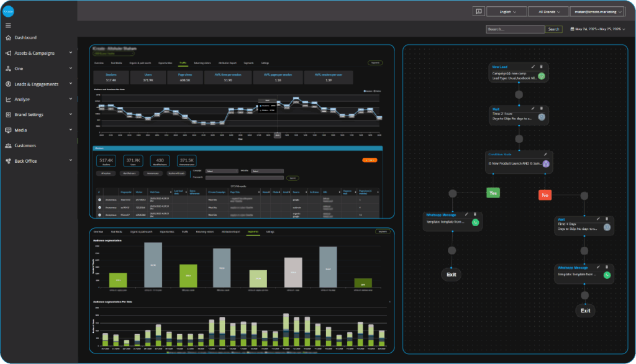Click the Customers icon in sidebar

click(8, 146)
